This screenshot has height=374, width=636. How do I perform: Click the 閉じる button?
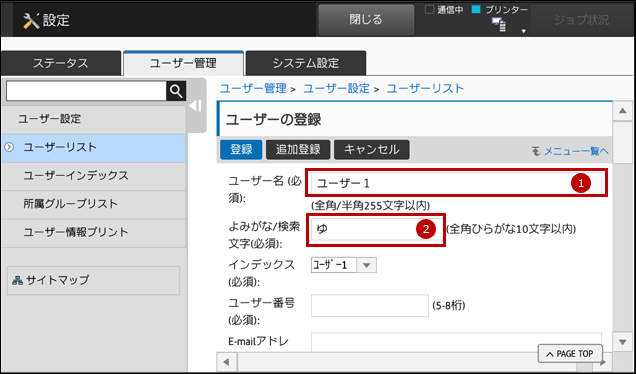(366, 20)
